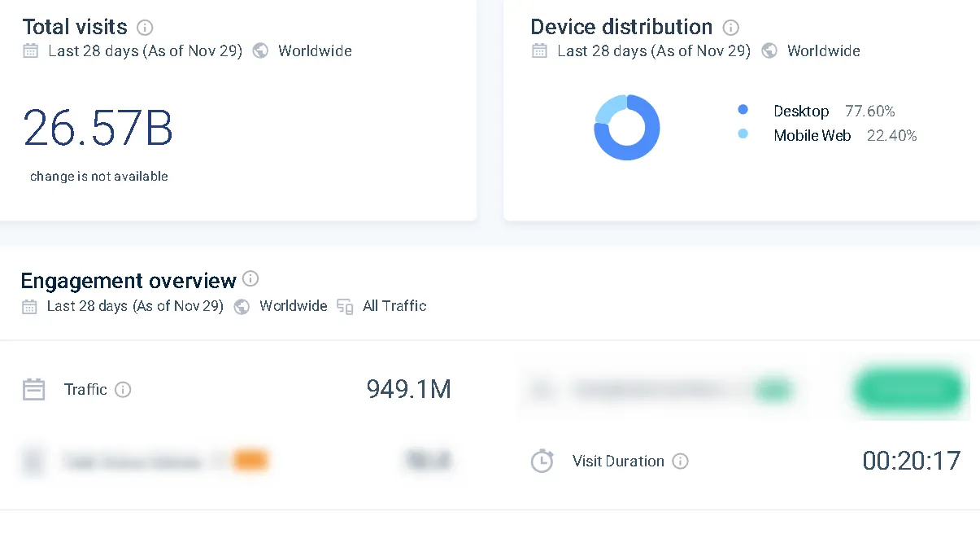980x560 pixels.
Task: Click the device distribution donut chart
Action: click(627, 128)
